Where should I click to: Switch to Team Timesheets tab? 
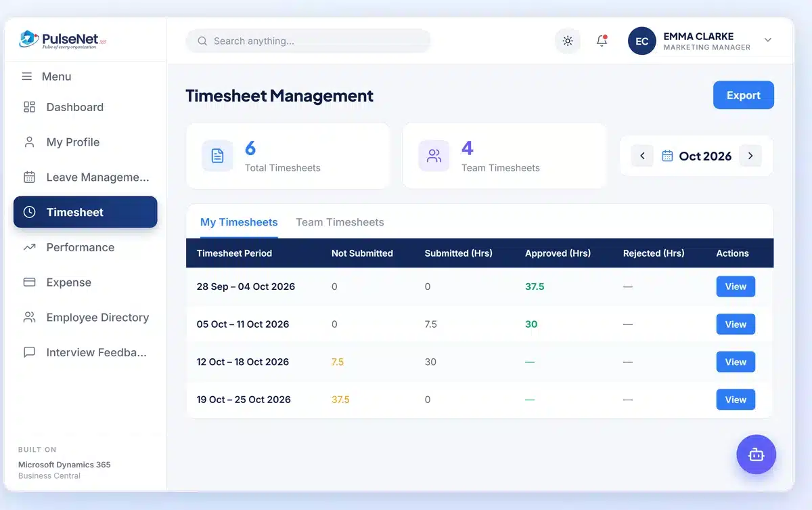click(340, 222)
